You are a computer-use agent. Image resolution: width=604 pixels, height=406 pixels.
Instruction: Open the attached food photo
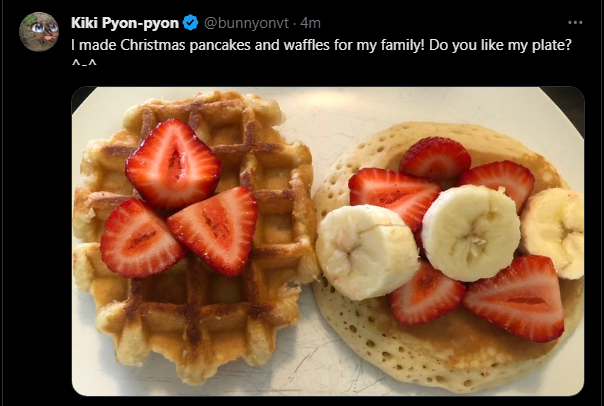point(328,241)
